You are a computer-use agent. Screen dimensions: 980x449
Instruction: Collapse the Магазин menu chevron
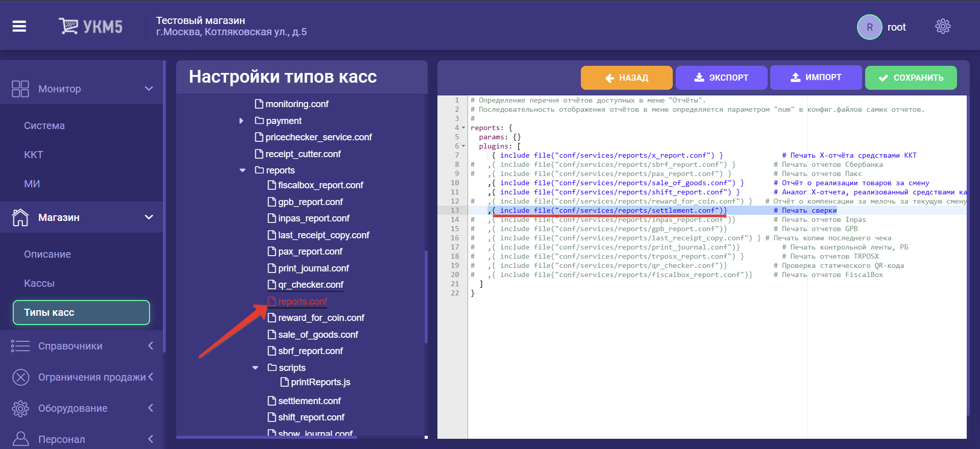[x=149, y=217]
